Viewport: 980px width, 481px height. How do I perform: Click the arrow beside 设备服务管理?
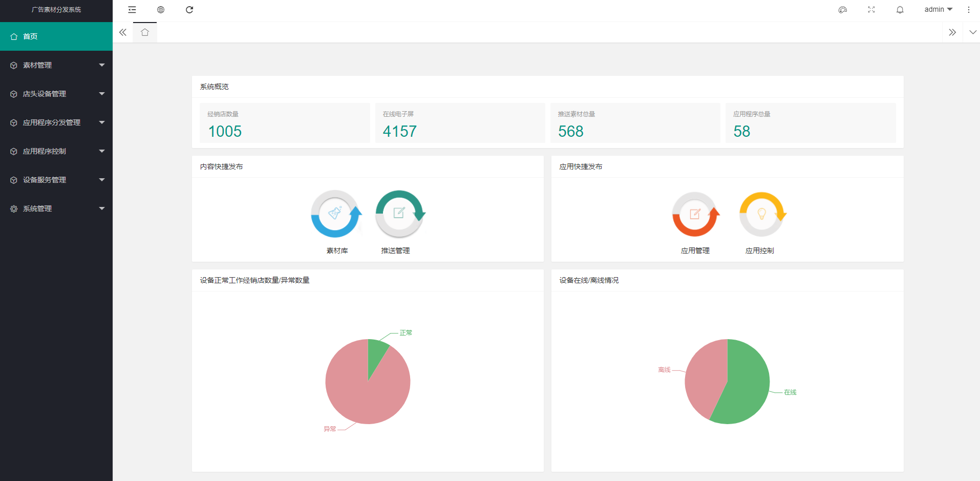pyautogui.click(x=102, y=180)
